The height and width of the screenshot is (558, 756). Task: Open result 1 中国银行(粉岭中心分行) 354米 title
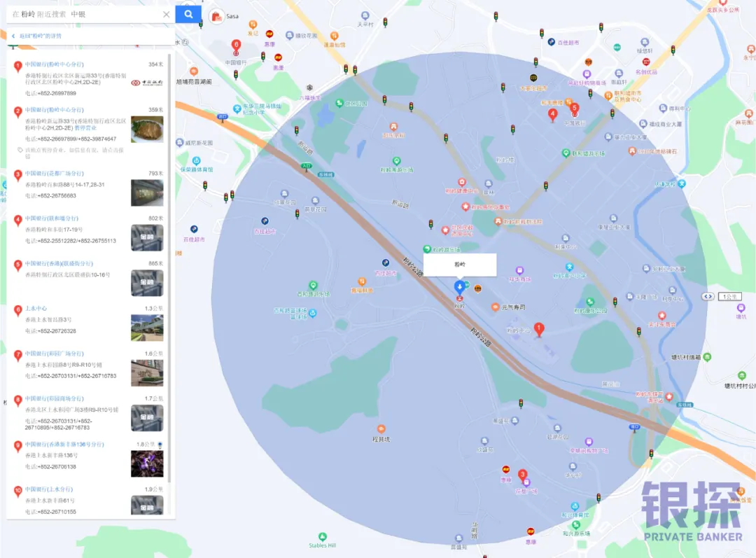pos(55,64)
